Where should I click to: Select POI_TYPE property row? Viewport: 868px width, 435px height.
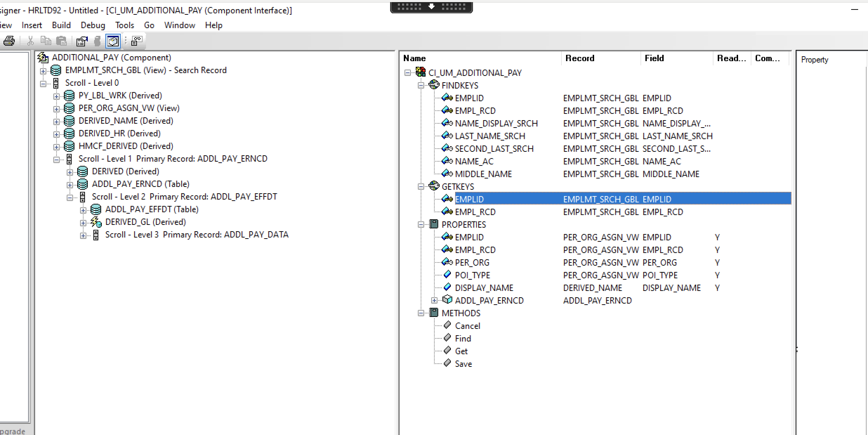pos(472,275)
